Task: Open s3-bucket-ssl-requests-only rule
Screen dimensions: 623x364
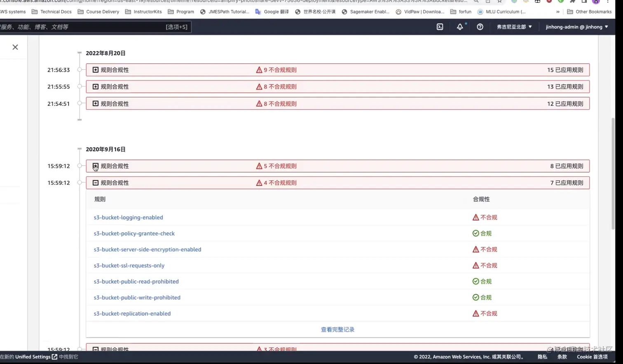Action: click(x=129, y=266)
